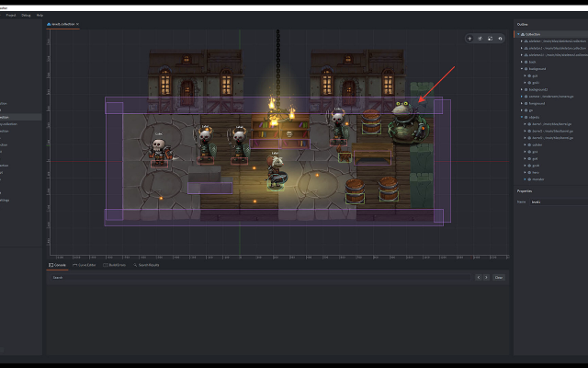
Task: Select 'objects' row in the Outline
Action: pyautogui.click(x=551, y=117)
